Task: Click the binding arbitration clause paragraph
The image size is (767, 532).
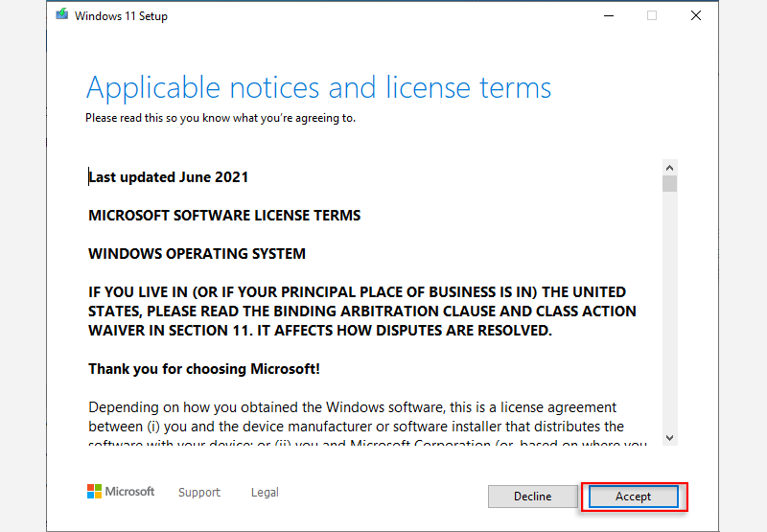Action: click(x=362, y=311)
